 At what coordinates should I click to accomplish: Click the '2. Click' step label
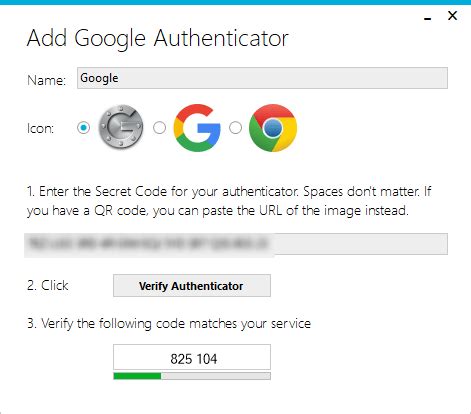tap(48, 286)
